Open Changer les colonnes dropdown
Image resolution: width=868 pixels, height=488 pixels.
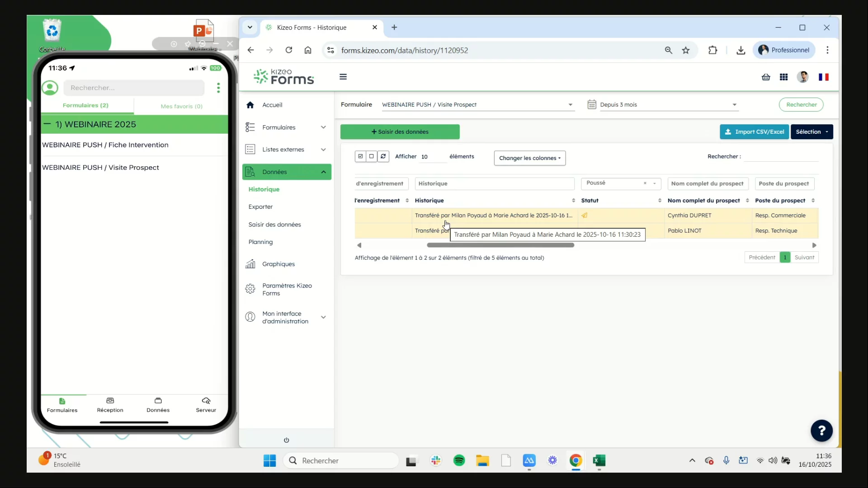[529, 158]
